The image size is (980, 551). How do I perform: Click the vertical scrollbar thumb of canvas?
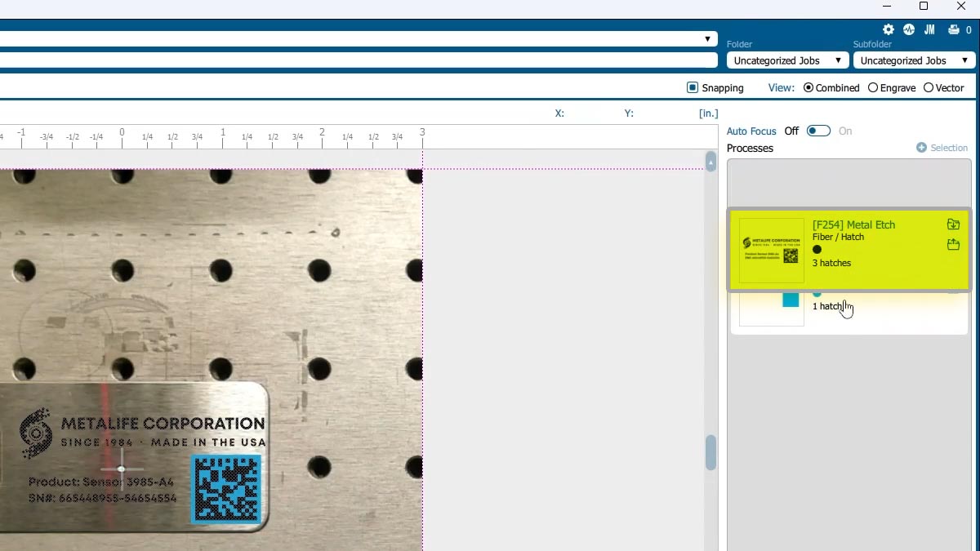click(x=710, y=452)
